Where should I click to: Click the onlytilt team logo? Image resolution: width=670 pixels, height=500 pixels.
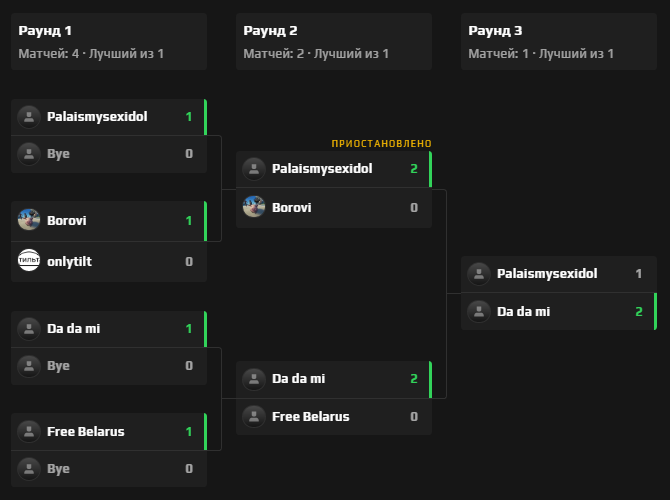coord(29,261)
